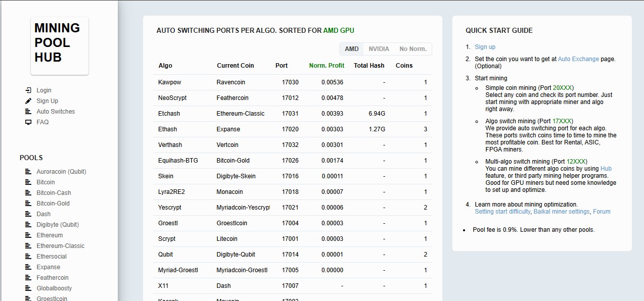Viewport: 644px width, 301px height.
Task: Click the Verthash algo cell
Action: click(170, 144)
